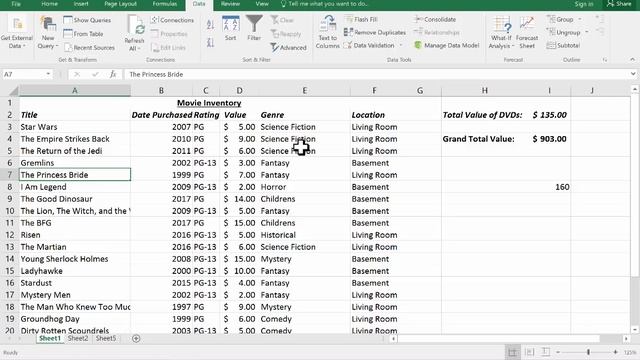Open the Review tab

tap(230, 4)
